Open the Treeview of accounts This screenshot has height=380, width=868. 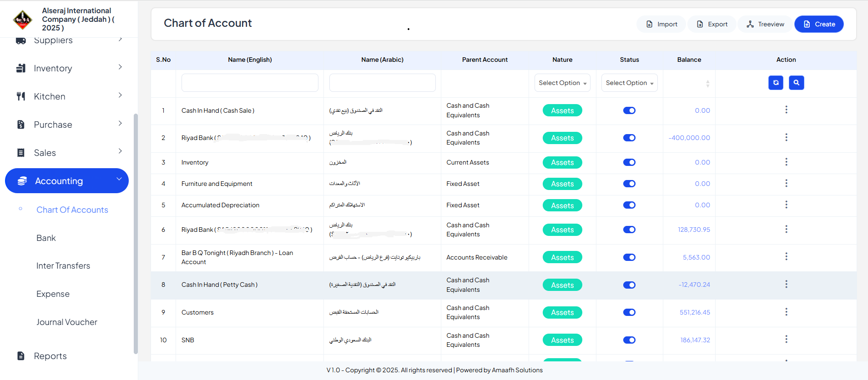(x=765, y=24)
